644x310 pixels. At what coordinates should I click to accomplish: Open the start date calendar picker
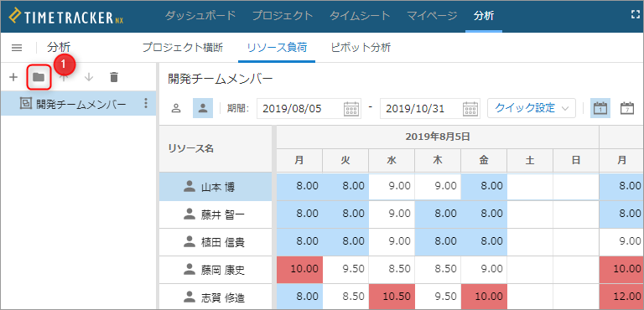351,109
